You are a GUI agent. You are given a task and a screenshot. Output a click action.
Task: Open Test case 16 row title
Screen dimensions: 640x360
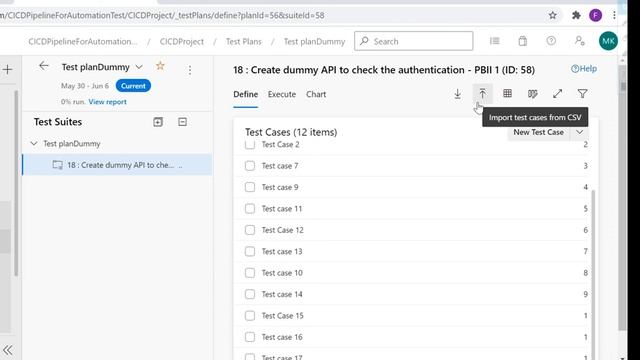[x=282, y=337]
